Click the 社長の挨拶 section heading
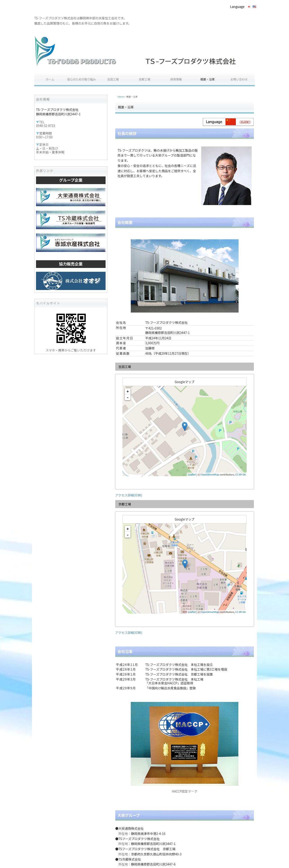Image resolution: width=289 pixels, height=868 pixels. 184,134
